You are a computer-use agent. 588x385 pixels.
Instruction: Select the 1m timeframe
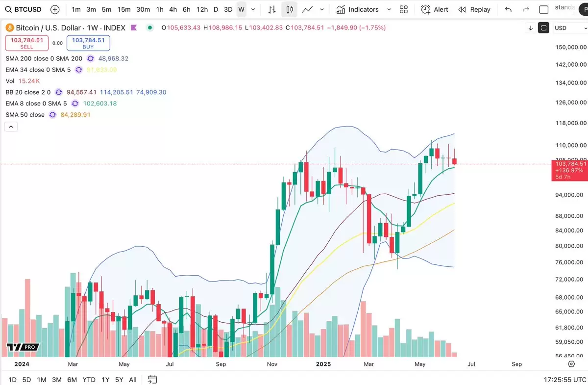(76, 9)
